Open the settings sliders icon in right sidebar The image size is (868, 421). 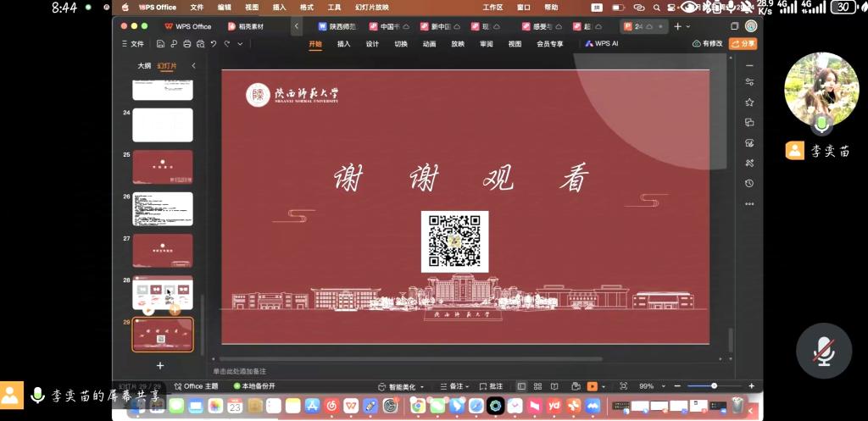[x=749, y=82]
